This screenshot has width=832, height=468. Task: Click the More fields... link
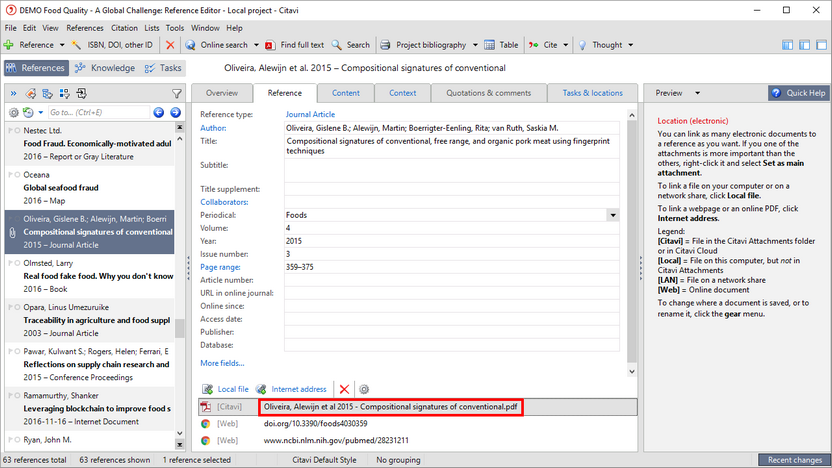click(x=222, y=363)
